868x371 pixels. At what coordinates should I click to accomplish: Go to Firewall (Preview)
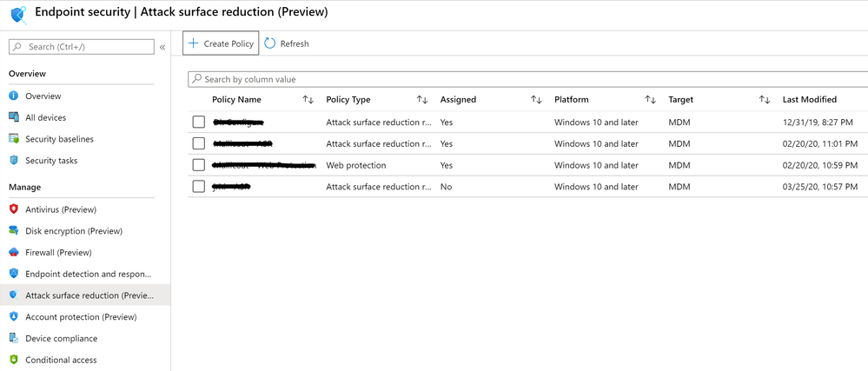pyautogui.click(x=58, y=253)
